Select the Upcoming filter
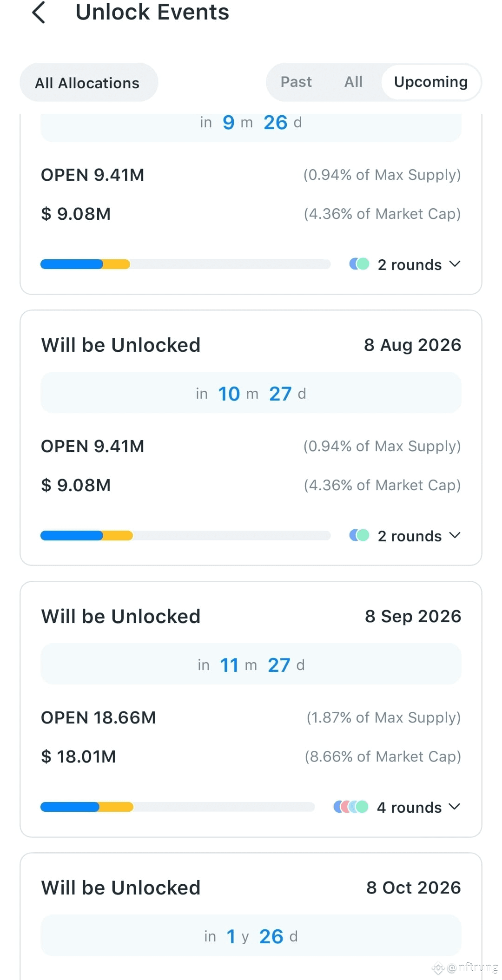The width and height of the screenshot is (502, 980). pyautogui.click(x=431, y=82)
